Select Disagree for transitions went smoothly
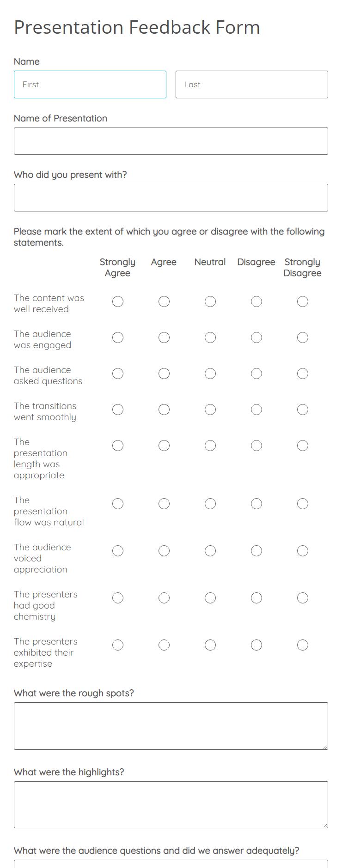Screen dimensions: 342x868 pos(256,409)
